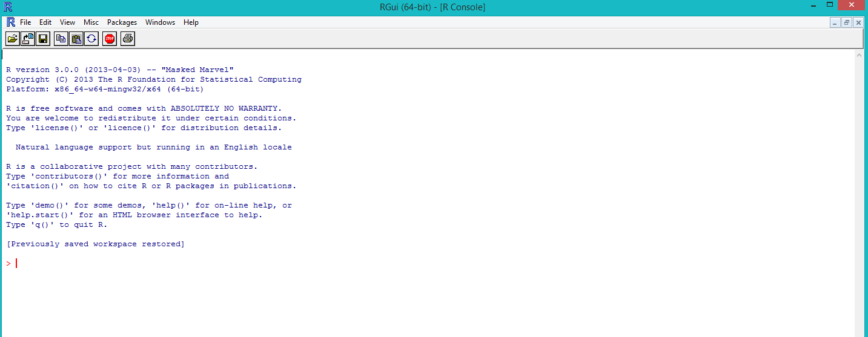Minimize the R Console child window
The image size is (868, 337).
pyautogui.click(x=835, y=22)
